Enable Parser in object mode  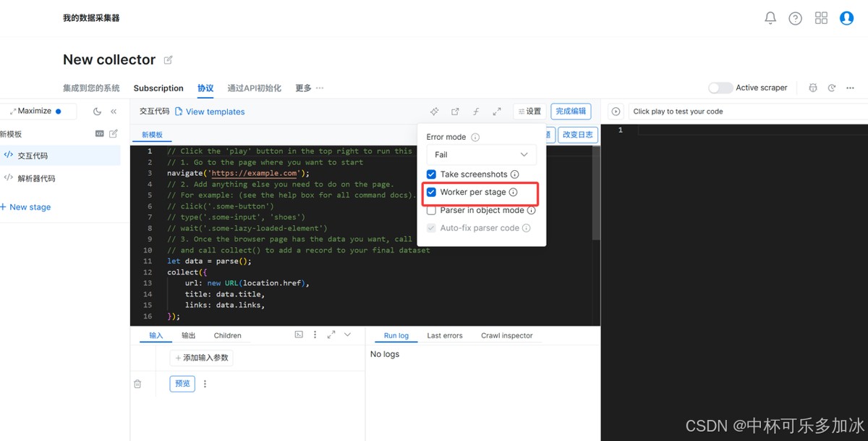pos(431,211)
